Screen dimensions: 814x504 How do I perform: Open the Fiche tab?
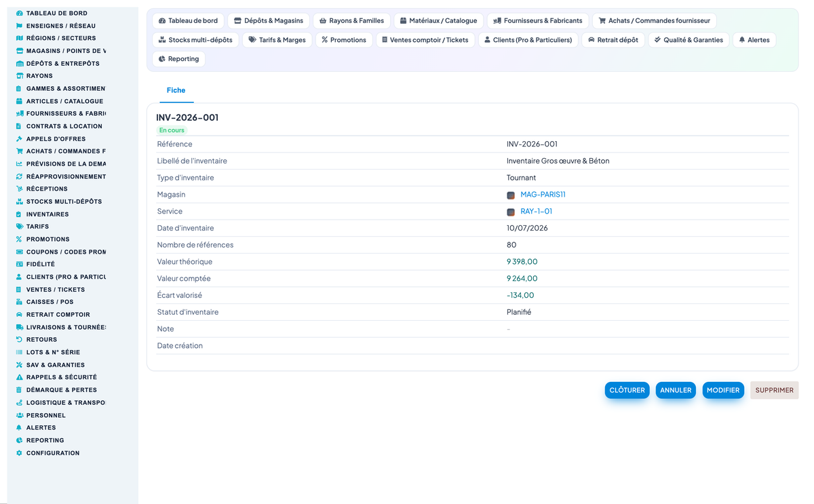pyautogui.click(x=176, y=90)
